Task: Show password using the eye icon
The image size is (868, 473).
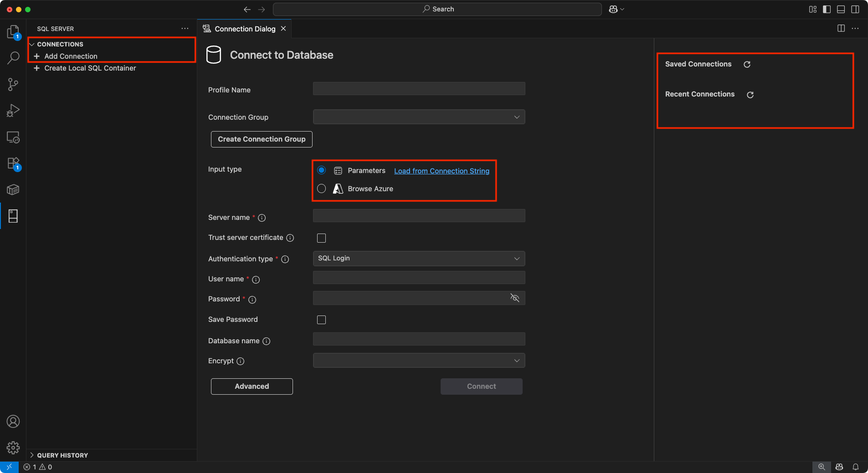Action: click(x=515, y=298)
